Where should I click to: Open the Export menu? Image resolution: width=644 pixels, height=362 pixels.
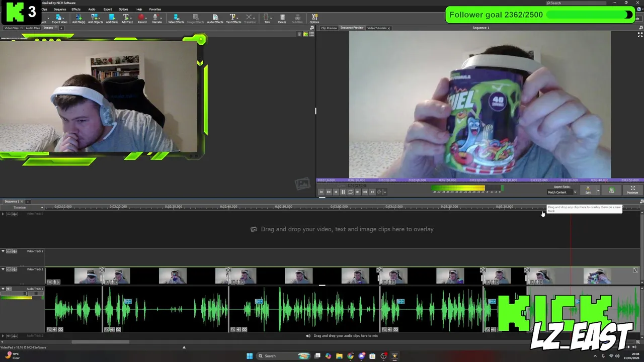coord(108,9)
